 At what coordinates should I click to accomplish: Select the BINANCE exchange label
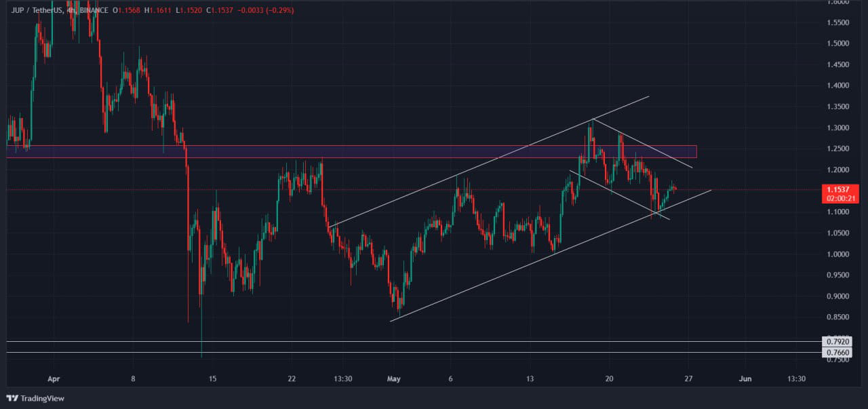(93, 10)
